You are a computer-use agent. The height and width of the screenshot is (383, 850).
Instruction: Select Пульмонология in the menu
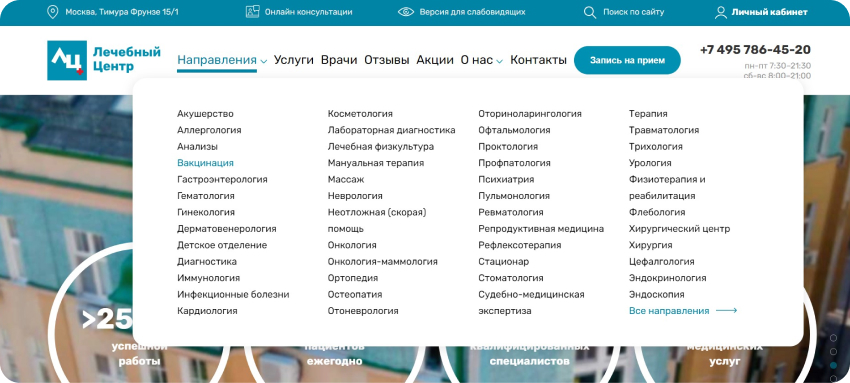click(x=514, y=196)
